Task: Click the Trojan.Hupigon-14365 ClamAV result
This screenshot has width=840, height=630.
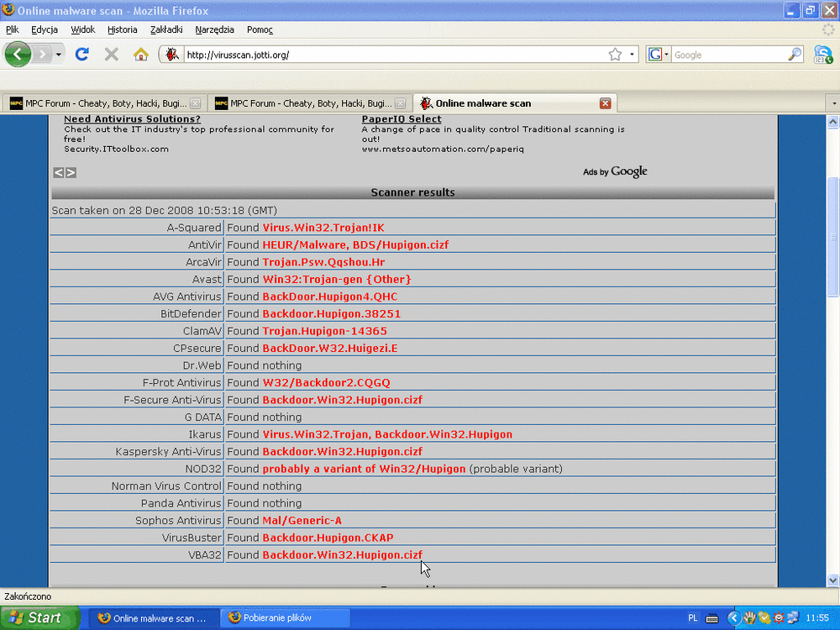Action: click(324, 330)
